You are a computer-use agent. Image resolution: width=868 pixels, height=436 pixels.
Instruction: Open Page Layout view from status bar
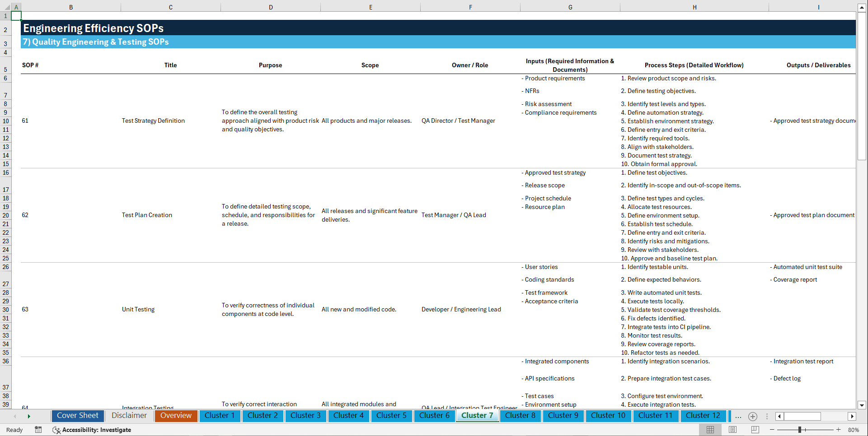[x=732, y=430]
